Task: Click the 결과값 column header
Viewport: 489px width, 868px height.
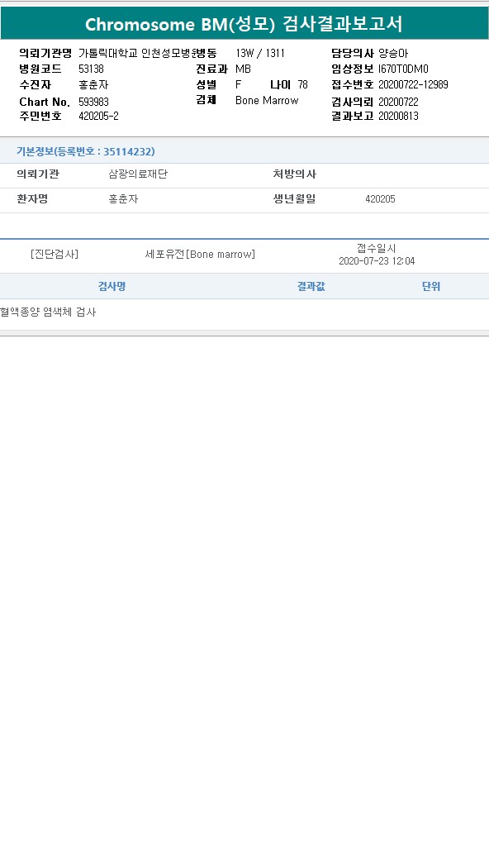Action: click(311, 286)
